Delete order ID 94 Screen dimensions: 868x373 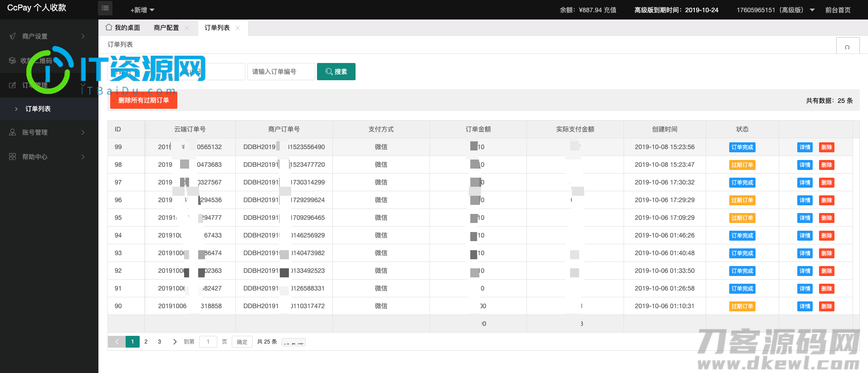tap(827, 236)
